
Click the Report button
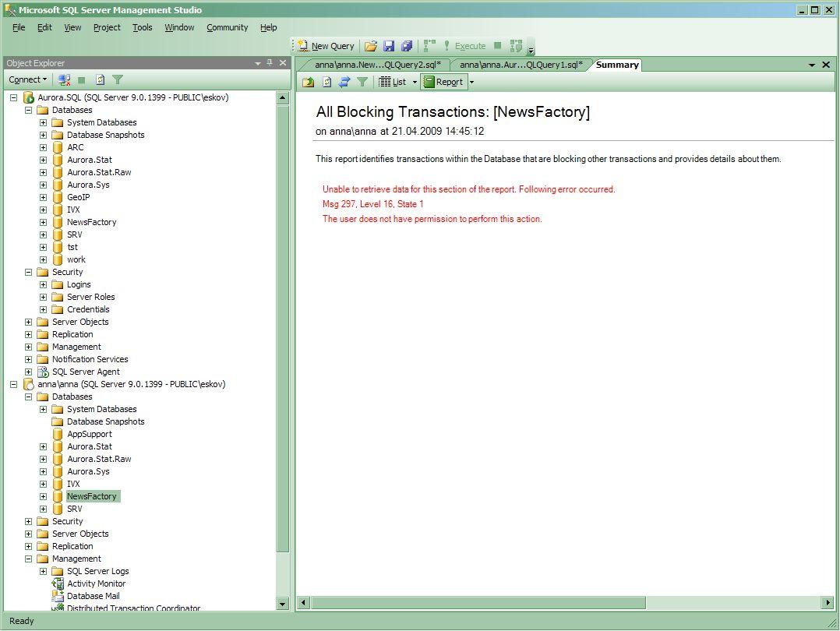[443, 82]
